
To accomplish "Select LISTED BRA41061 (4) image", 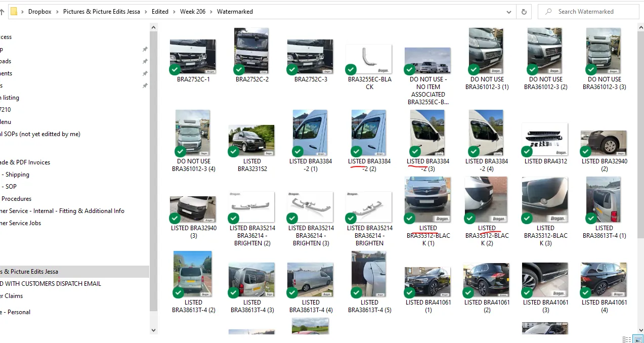I will 604,280.
